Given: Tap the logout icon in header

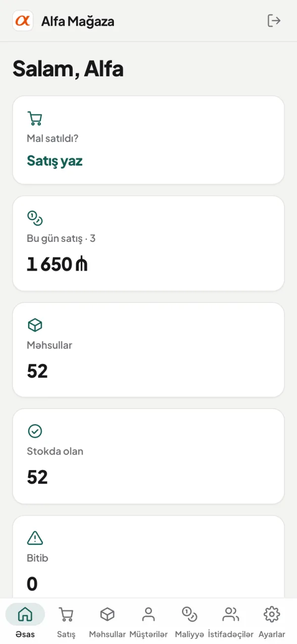Looking at the screenshot, I should [274, 21].
